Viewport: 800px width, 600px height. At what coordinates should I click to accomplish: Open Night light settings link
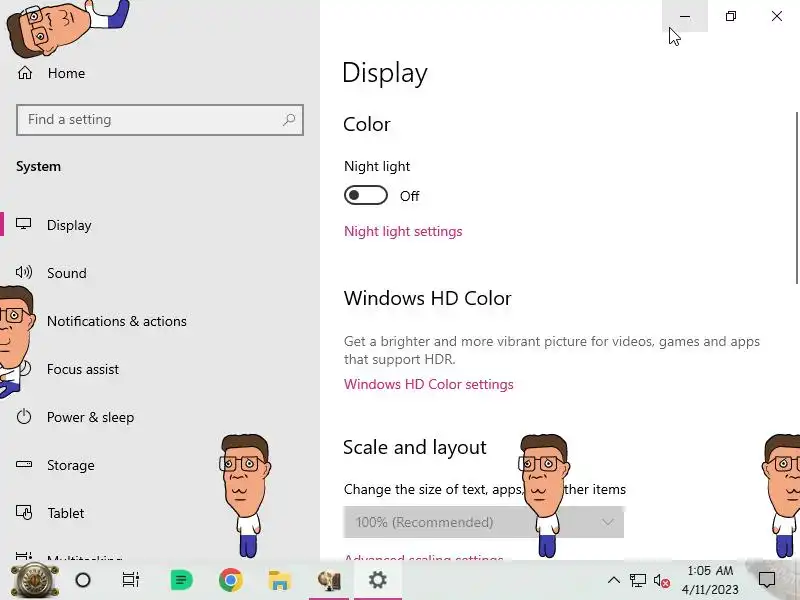[x=403, y=231]
